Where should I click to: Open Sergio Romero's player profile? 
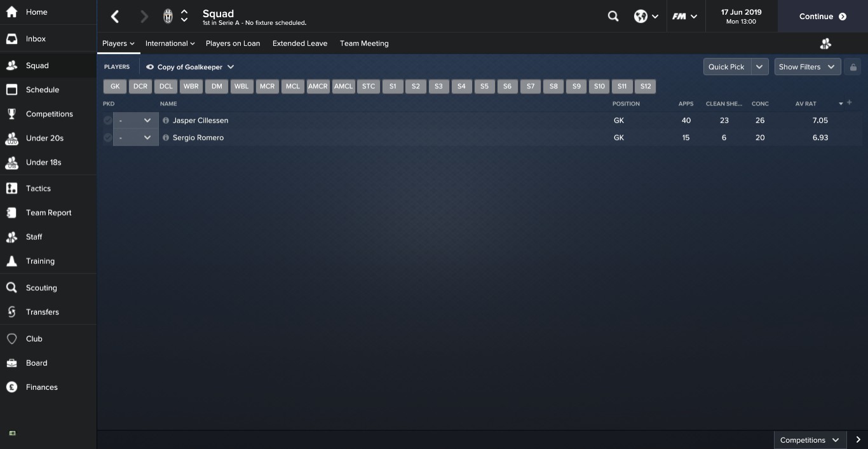pos(198,137)
